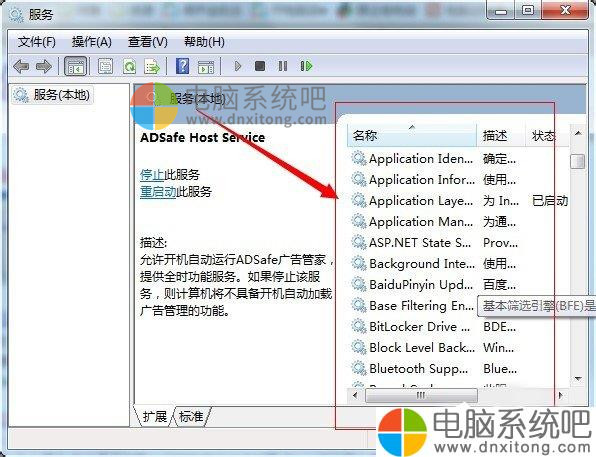Sort by the 名称 column header
This screenshot has width=596, height=457.
click(412, 135)
